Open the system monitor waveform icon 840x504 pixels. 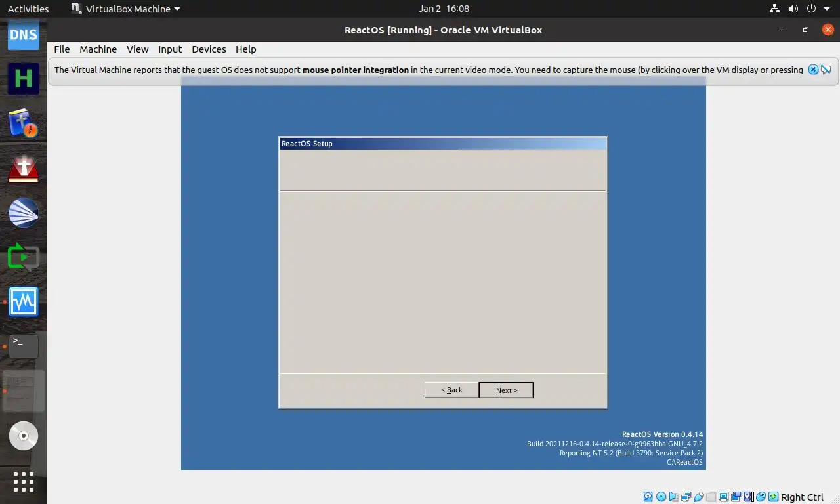(x=24, y=302)
